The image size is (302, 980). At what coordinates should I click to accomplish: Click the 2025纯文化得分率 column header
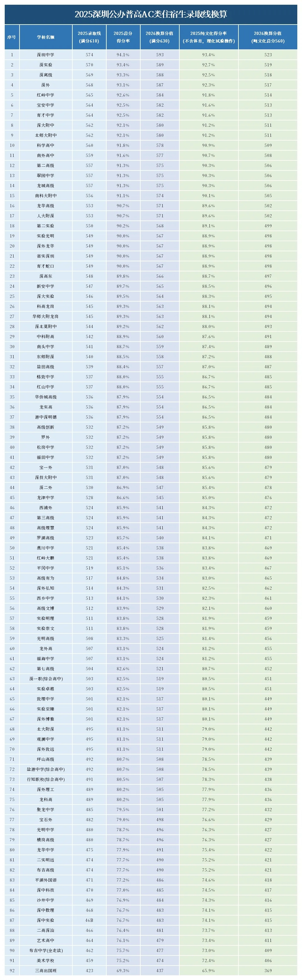click(x=209, y=37)
